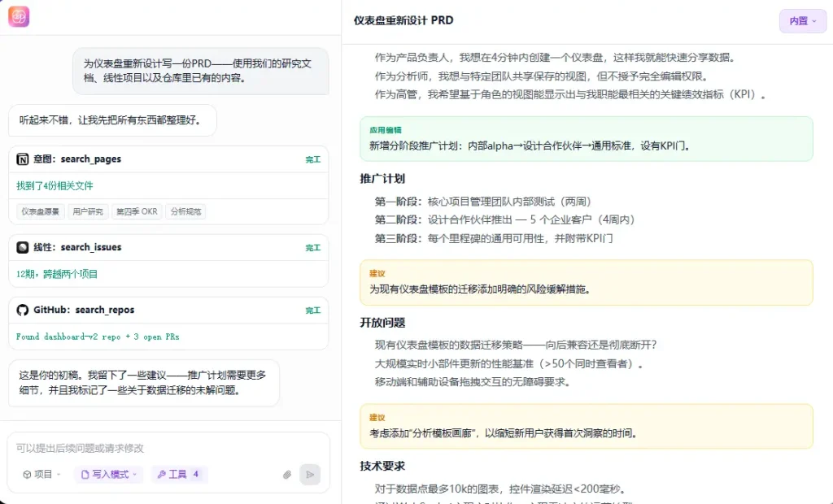Viewport: 833px width, 504px height.
Task: Focus the follow-up question input field
Action: tap(168, 448)
